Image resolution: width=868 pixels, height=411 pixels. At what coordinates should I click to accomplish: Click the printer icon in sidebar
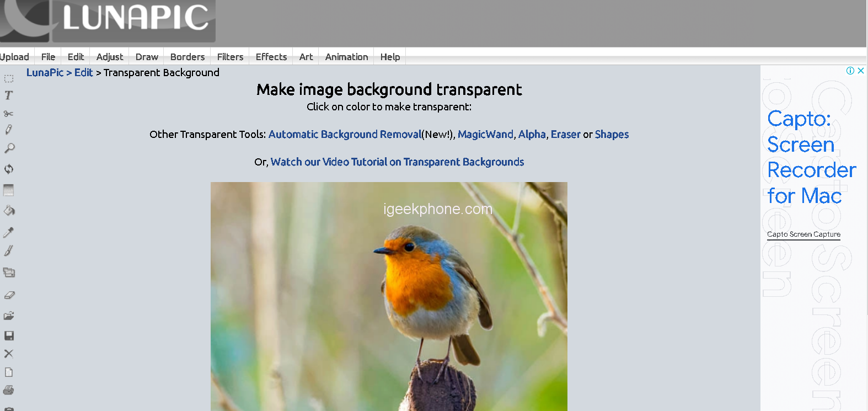point(9,390)
